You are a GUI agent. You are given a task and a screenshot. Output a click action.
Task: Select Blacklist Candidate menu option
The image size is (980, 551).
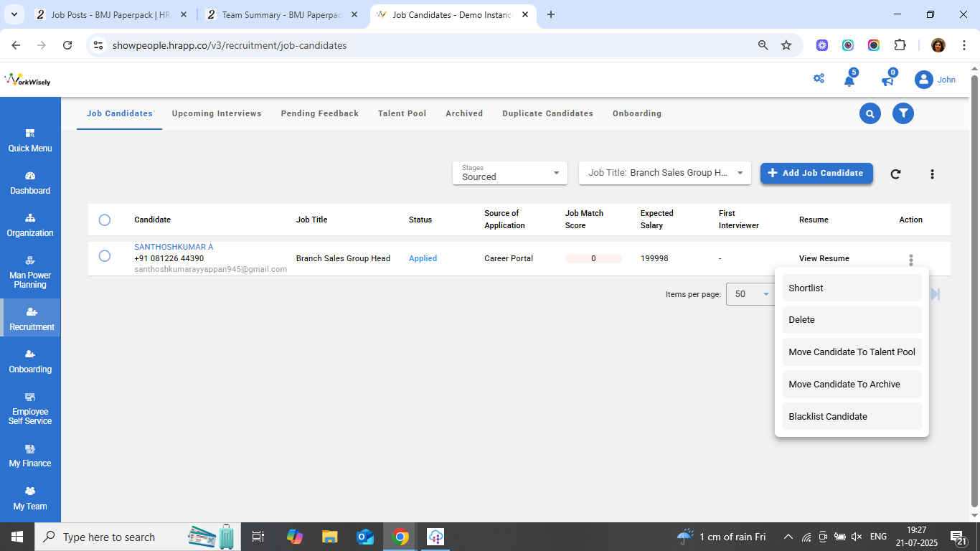click(851, 416)
